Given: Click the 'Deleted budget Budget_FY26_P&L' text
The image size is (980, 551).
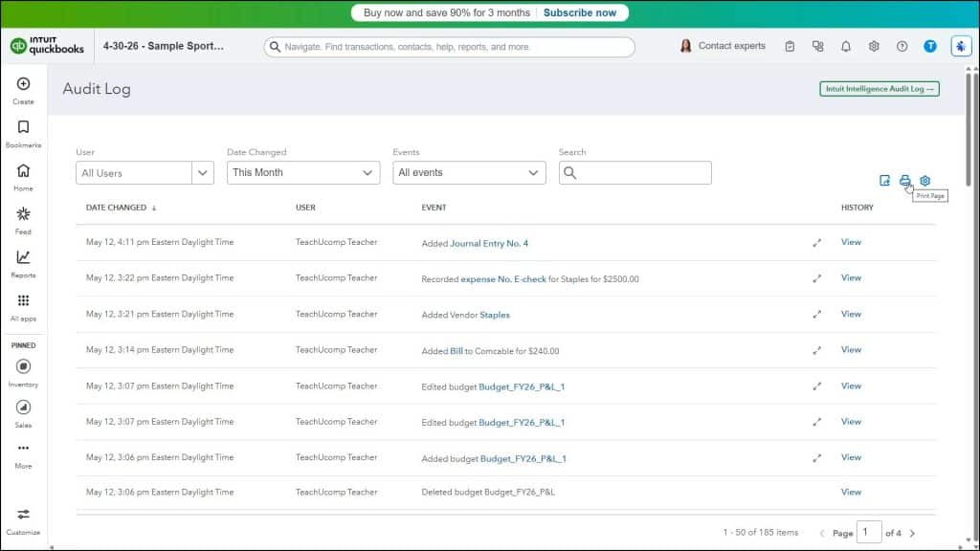Looking at the screenshot, I should (x=488, y=493).
